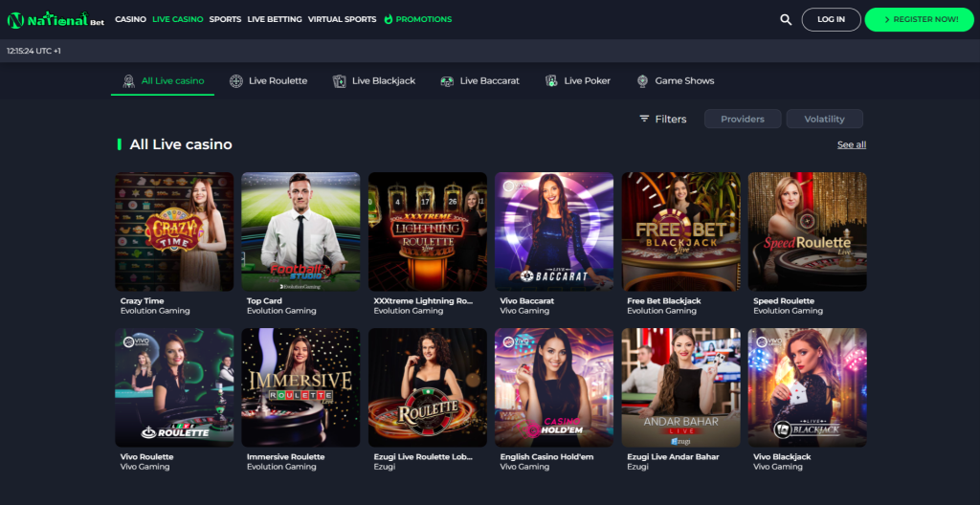Click the Top Card title text
This screenshot has height=505, width=980.
click(264, 301)
